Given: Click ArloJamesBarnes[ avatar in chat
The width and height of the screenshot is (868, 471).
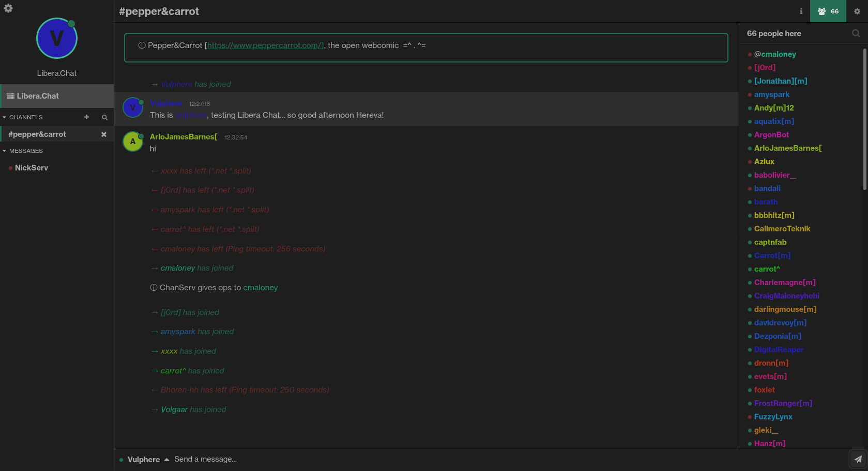Looking at the screenshot, I should [x=133, y=142].
